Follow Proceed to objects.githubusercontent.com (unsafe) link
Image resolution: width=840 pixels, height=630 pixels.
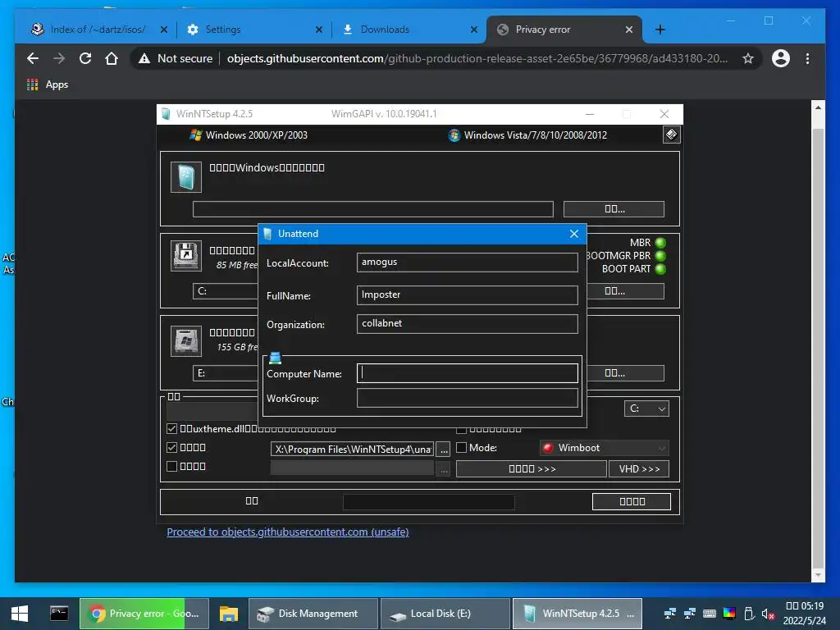288,532
